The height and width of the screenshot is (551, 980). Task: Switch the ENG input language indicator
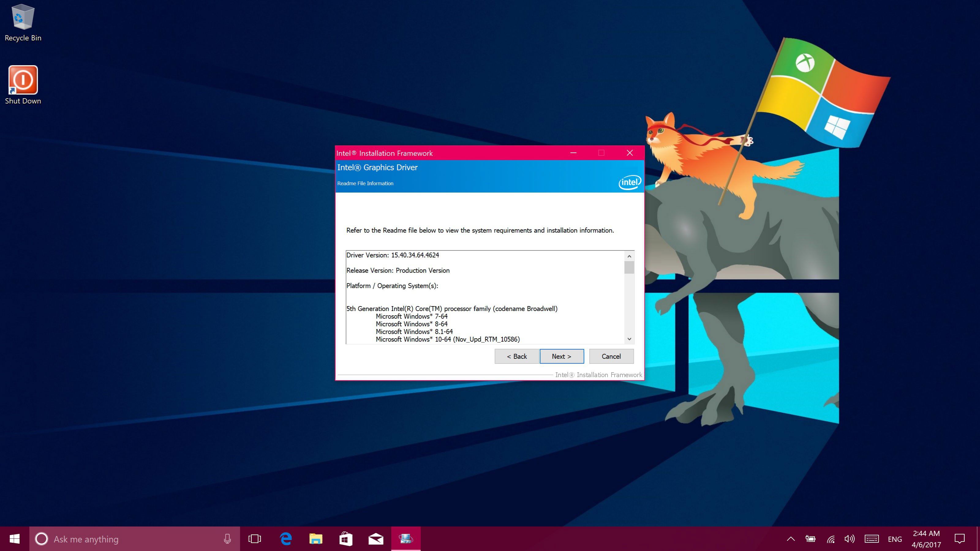click(895, 539)
